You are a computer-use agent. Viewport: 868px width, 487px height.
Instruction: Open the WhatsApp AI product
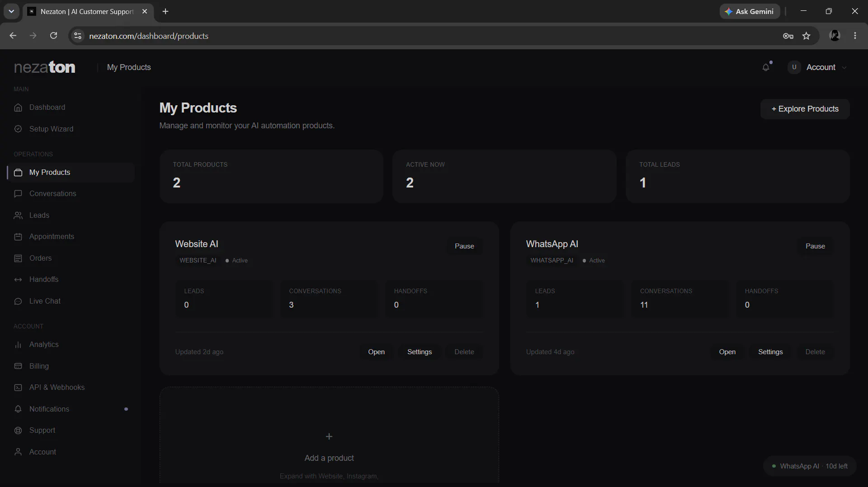(727, 352)
